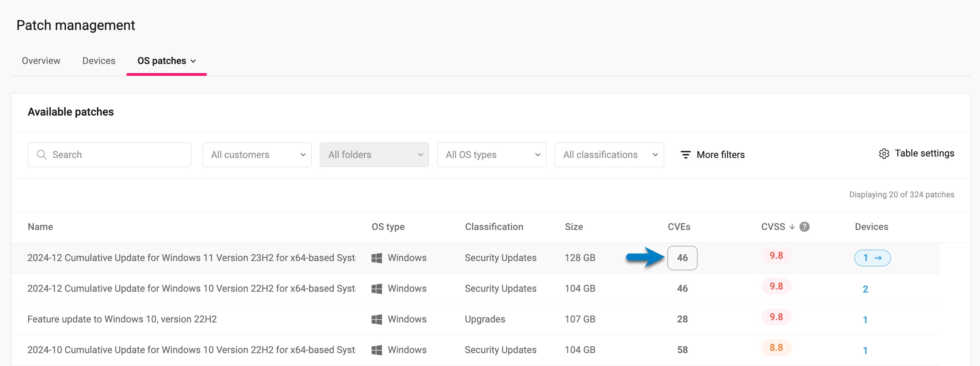This screenshot has width=980, height=366.
Task: Open the All customers dropdown
Action: [x=257, y=155]
